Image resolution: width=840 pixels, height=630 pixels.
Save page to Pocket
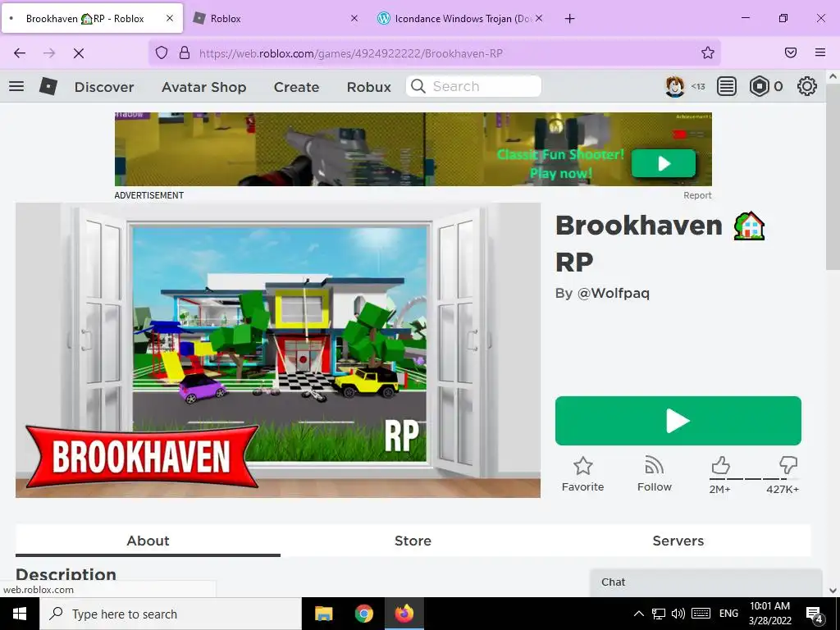click(x=791, y=52)
